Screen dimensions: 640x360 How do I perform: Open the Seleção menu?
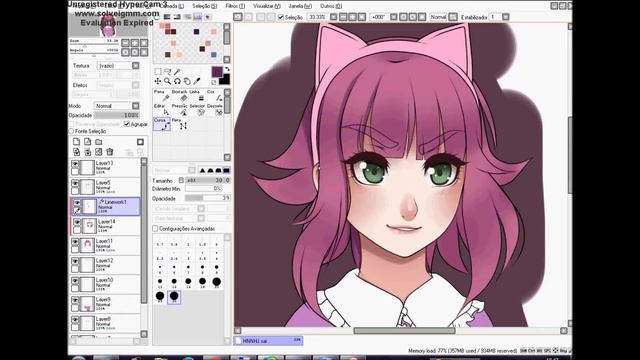204,6
